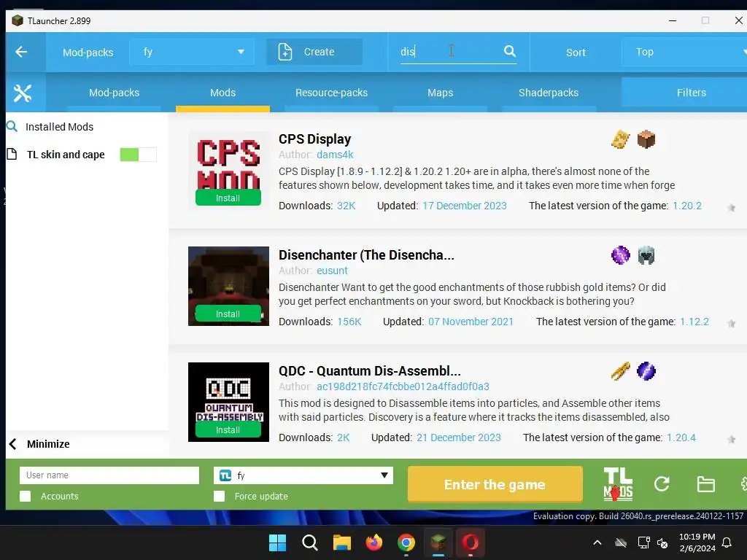Open File Explorer from taskbar
Image resolution: width=747 pixels, height=560 pixels.
pos(341,542)
